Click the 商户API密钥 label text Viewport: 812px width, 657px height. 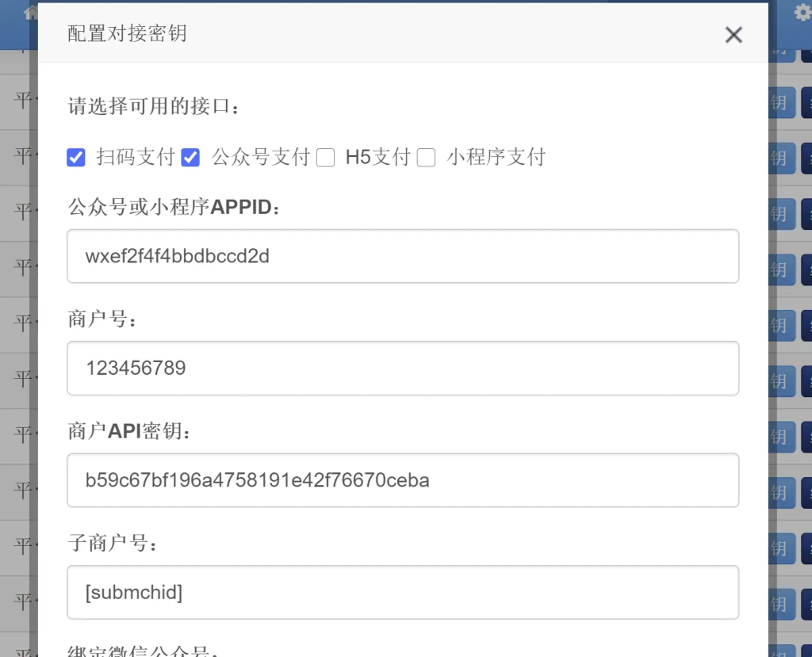pos(129,431)
